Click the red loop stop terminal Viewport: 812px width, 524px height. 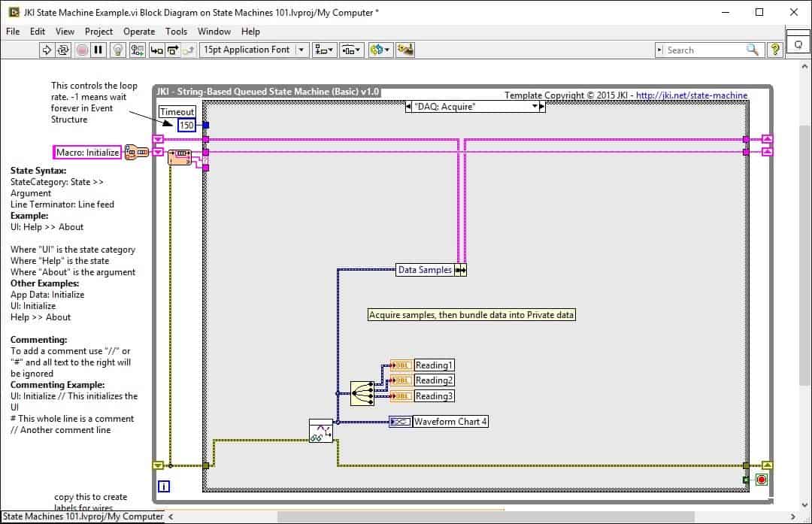click(x=761, y=479)
